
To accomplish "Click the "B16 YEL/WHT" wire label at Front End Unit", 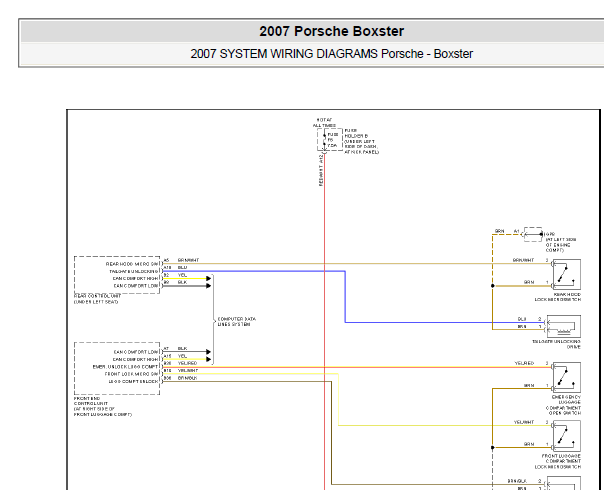I will [181, 370].
